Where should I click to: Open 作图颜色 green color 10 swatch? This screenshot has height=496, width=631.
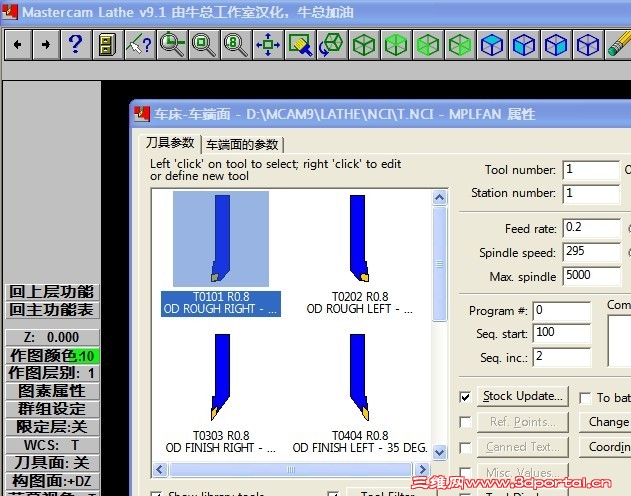pyautogui.click(x=87, y=356)
